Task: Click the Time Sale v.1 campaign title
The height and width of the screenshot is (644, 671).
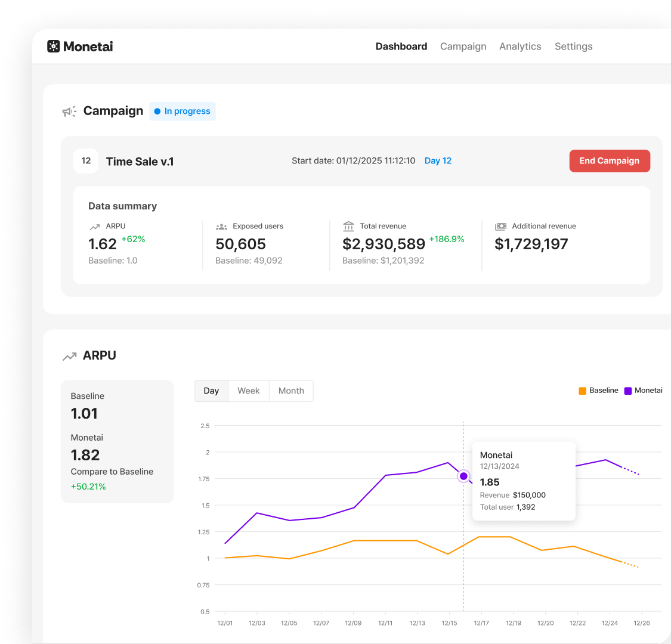Action: pos(140,162)
